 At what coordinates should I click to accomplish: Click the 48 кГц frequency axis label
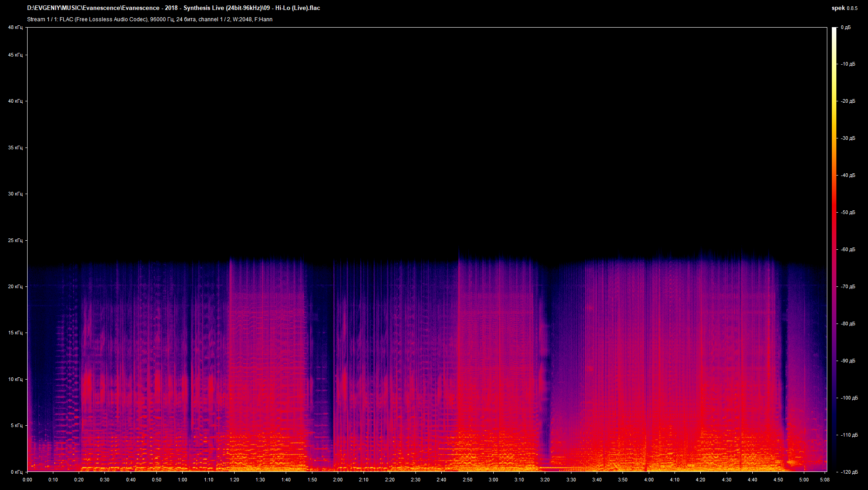point(15,27)
